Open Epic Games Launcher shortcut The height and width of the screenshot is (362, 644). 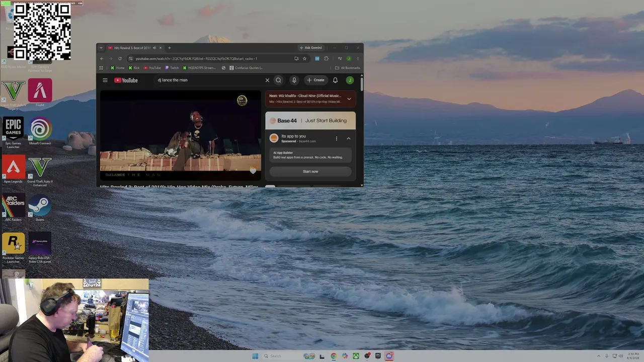pos(13,133)
